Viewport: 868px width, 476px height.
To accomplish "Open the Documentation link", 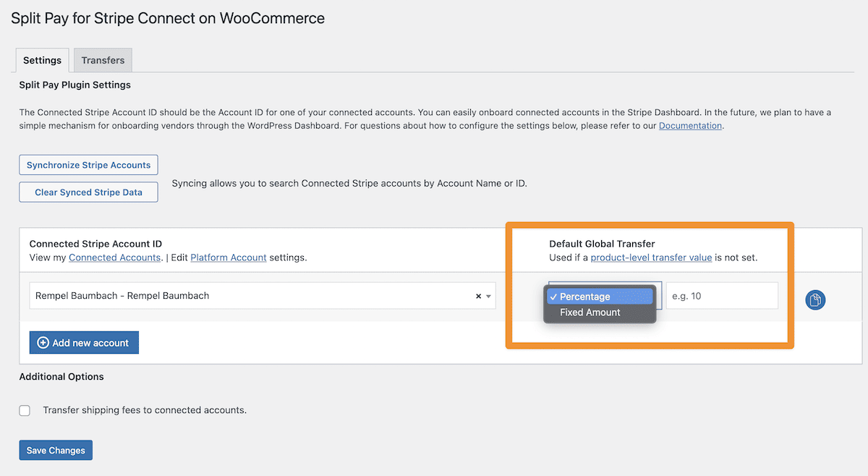I will pyautogui.click(x=690, y=125).
